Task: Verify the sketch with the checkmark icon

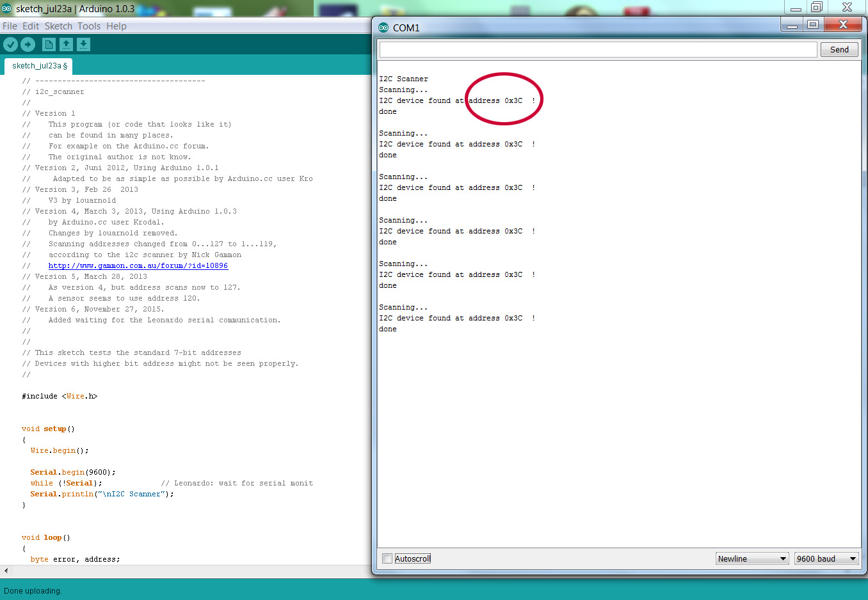Action: (x=10, y=45)
